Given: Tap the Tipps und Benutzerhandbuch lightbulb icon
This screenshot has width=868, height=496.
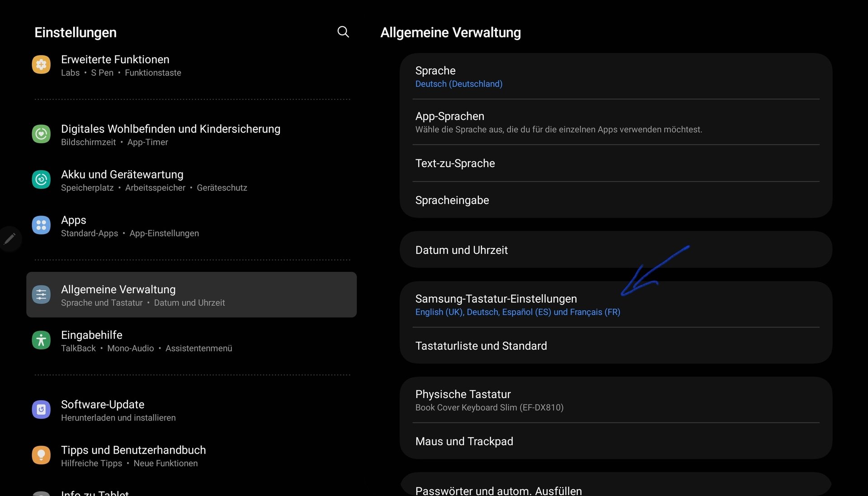Looking at the screenshot, I should pyautogui.click(x=41, y=456).
